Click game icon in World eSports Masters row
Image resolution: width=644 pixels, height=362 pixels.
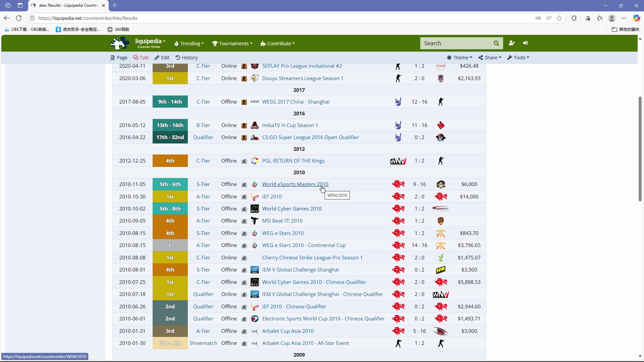click(x=244, y=185)
